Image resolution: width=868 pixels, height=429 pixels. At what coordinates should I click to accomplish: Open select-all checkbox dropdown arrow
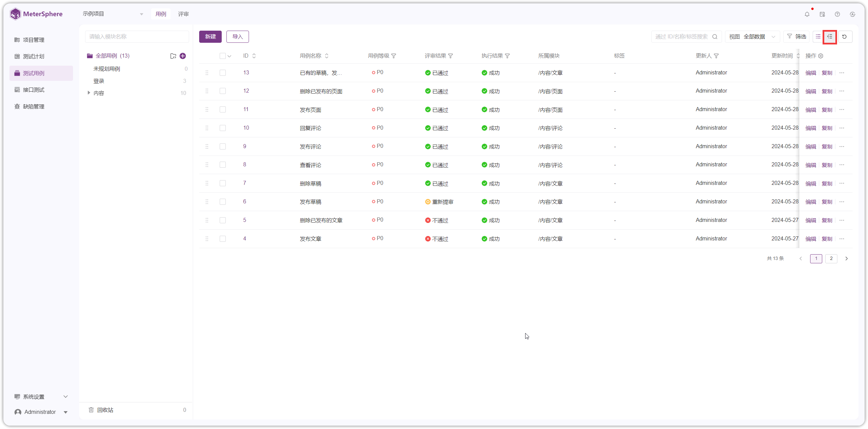pos(229,56)
